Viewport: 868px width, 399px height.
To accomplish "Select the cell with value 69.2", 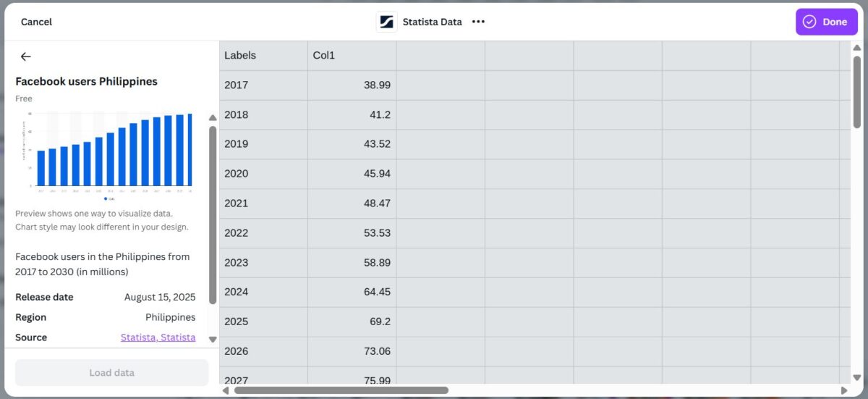I will tap(352, 322).
